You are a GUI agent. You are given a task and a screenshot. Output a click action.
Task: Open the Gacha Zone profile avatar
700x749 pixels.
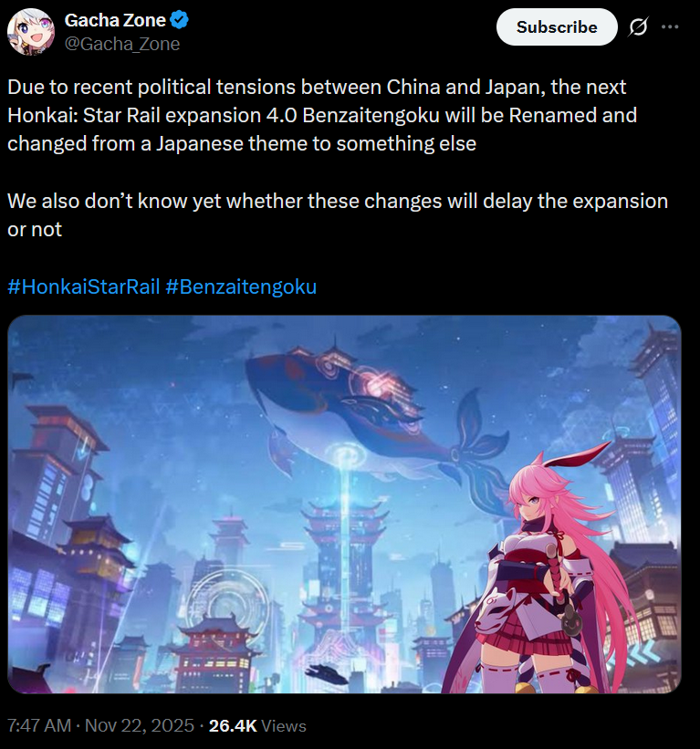pos(31,32)
